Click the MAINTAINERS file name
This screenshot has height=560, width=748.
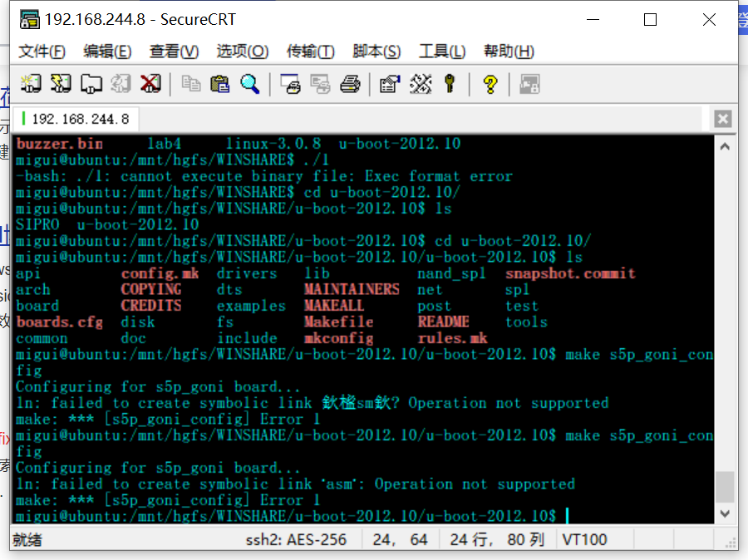pos(352,289)
